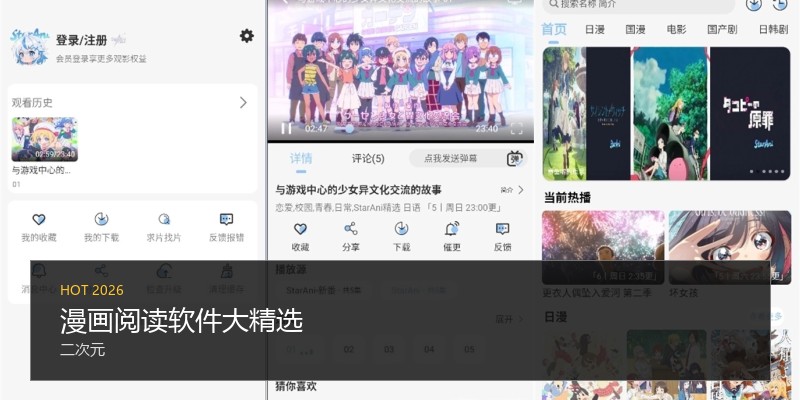The width and height of the screenshot is (800, 400).
Task: Click the search magnifier icon
Action: coord(554,4)
